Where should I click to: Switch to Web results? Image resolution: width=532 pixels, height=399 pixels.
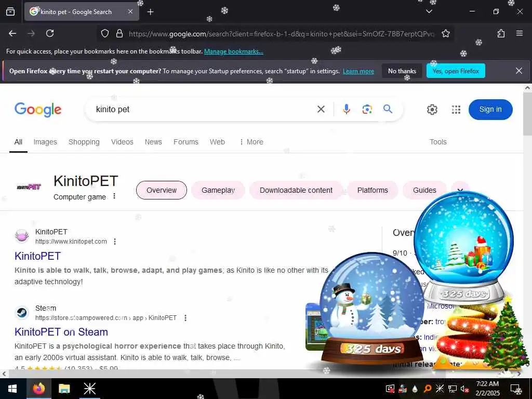coord(217,142)
